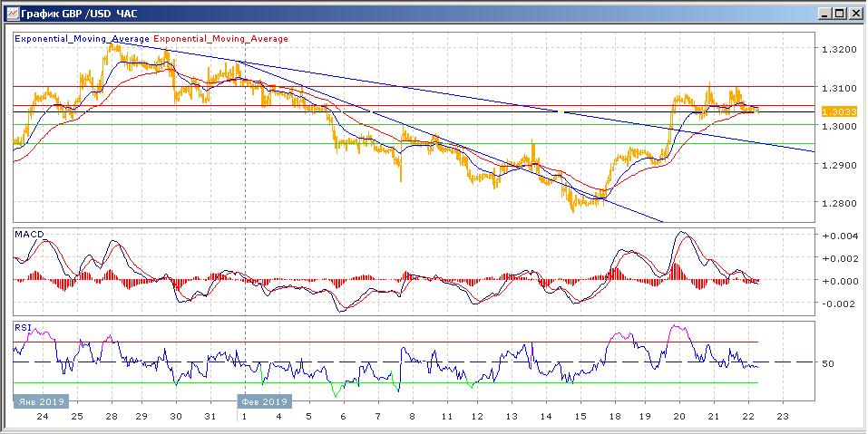Click the MACD indicator label
Image resolution: width=868 pixels, height=434 pixels.
tap(29, 235)
